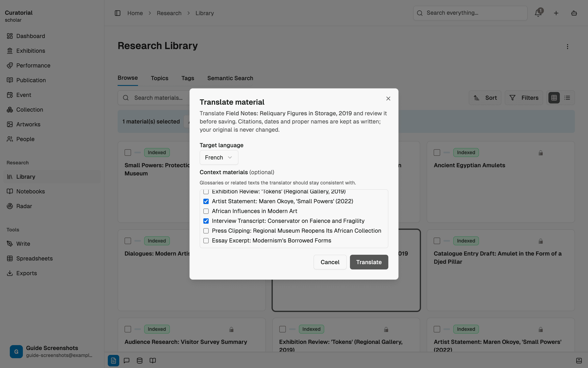Viewport: 588px width, 368px height.
Task: Uncheck Artist Statement: Maren Okoye context material
Action: [206, 201]
